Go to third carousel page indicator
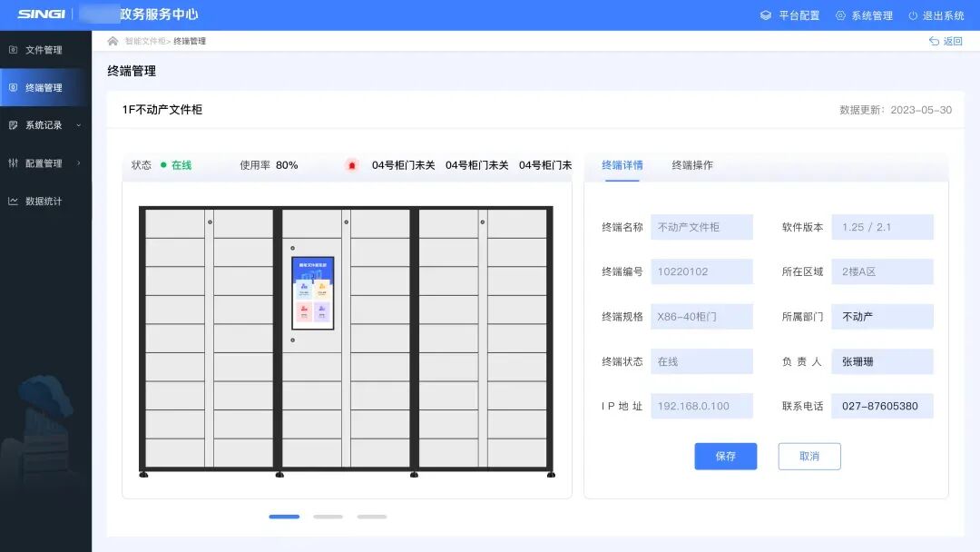This screenshot has height=552, width=980. [x=371, y=517]
